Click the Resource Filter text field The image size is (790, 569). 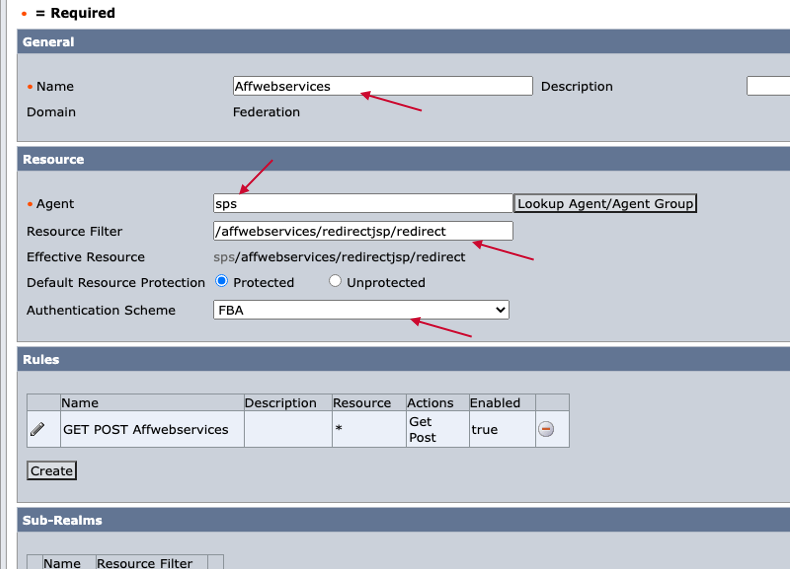pos(363,231)
